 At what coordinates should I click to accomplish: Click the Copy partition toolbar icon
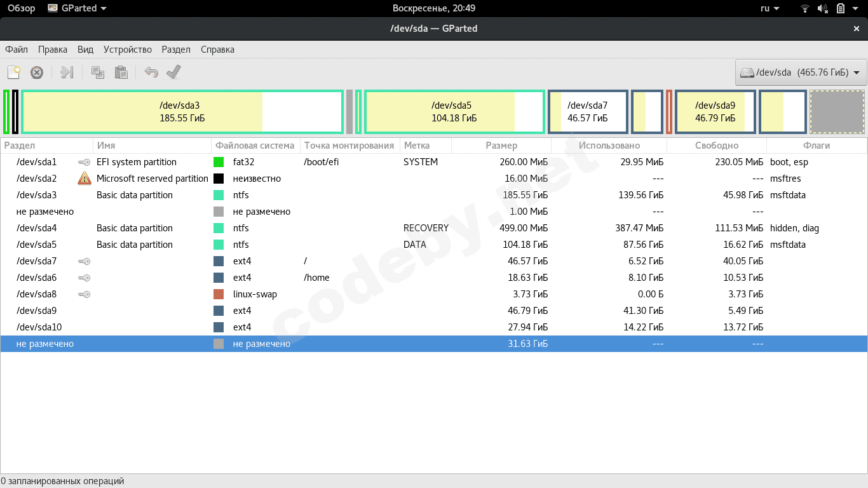pyautogui.click(x=98, y=72)
